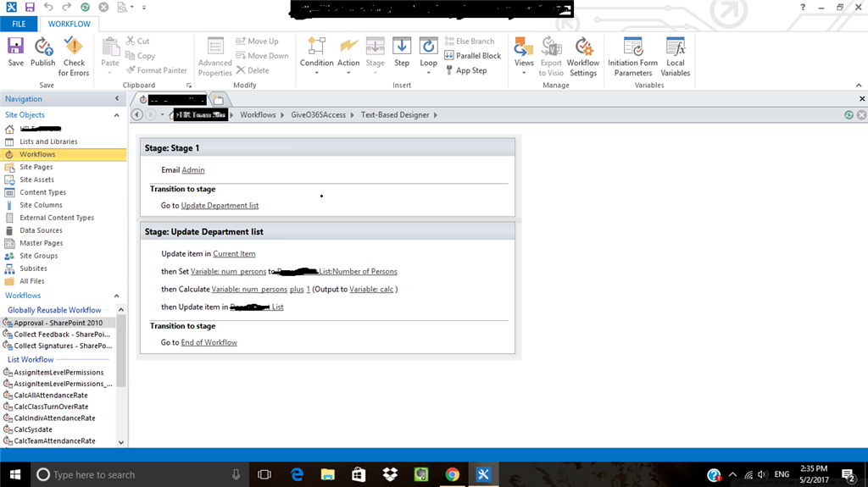
Task: Open Google Chrome from the taskbar
Action: pyautogui.click(x=453, y=474)
